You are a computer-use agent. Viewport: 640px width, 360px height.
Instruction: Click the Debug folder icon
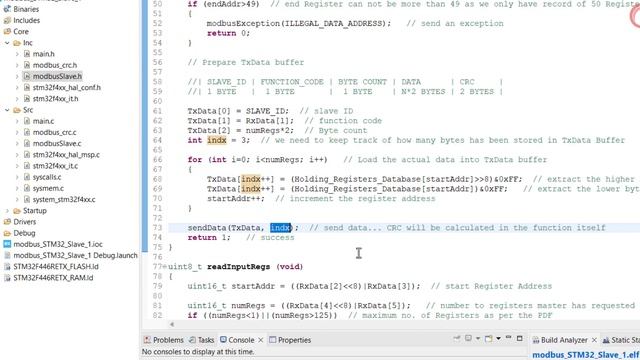pos(7,233)
